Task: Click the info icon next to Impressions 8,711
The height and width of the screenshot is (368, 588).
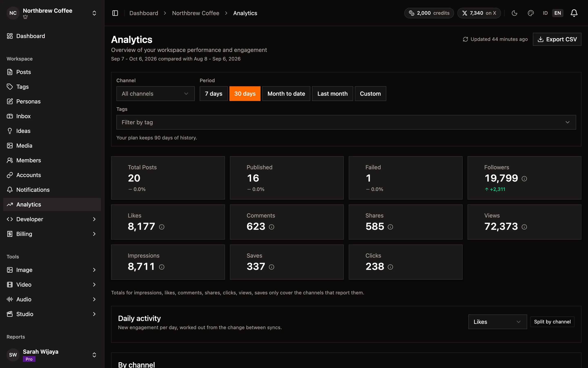Action: click(x=161, y=267)
